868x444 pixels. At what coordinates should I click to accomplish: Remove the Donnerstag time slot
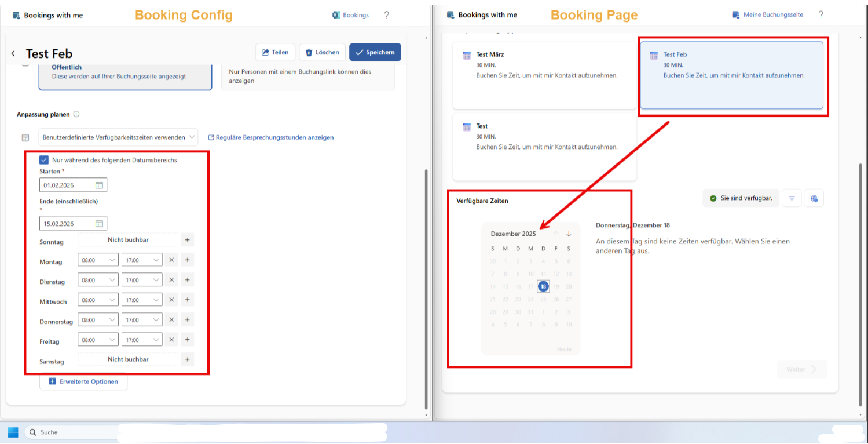point(171,319)
